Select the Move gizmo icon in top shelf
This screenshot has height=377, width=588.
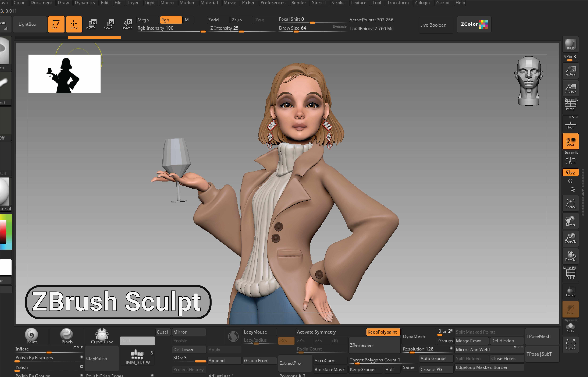91,24
